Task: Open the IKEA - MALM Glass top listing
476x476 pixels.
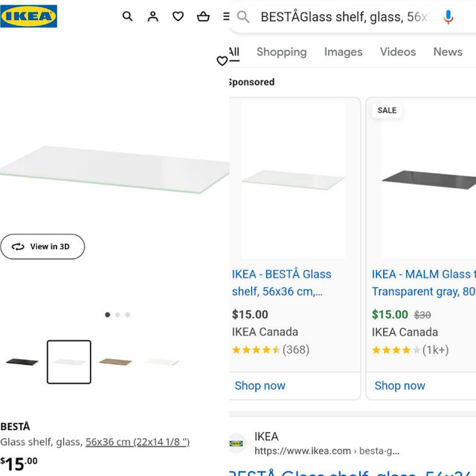Action: click(x=421, y=283)
